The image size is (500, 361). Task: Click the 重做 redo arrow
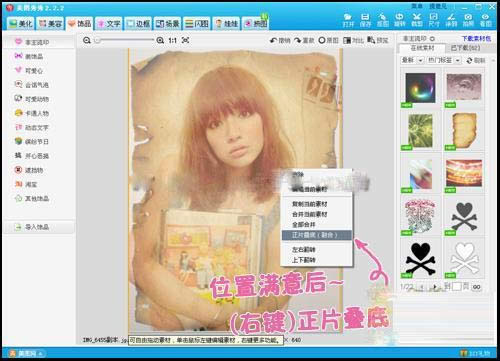(304, 40)
